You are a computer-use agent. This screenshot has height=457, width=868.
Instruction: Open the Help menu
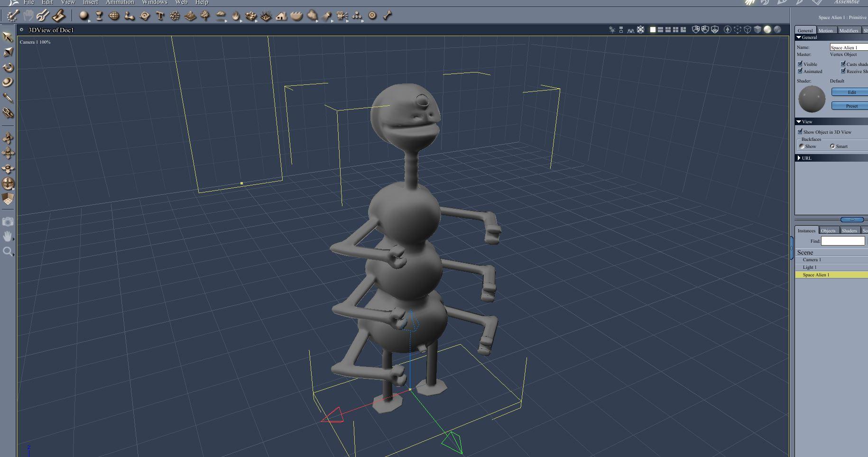pyautogui.click(x=202, y=2)
